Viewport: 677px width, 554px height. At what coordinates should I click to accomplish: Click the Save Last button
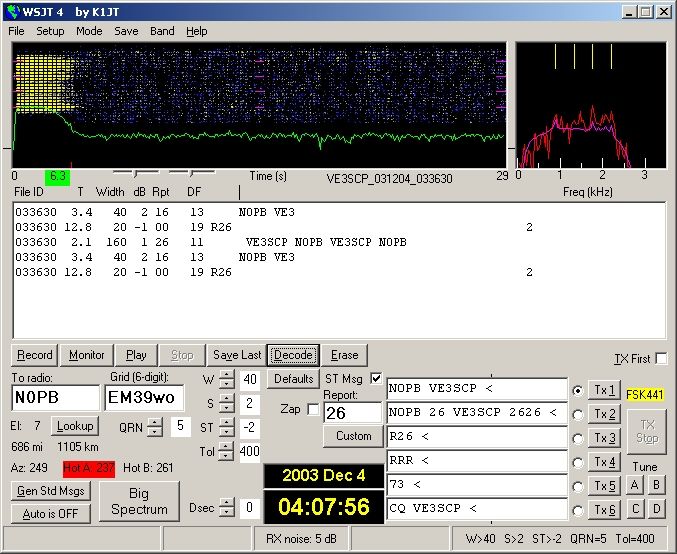pos(237,355)
